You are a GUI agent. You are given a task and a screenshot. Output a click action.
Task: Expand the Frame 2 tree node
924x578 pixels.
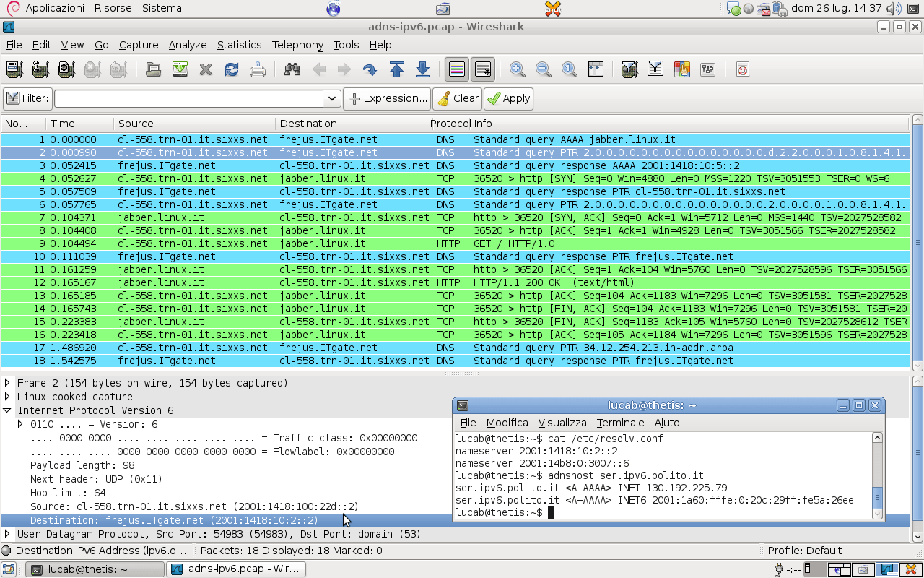(x=7, y=383)
